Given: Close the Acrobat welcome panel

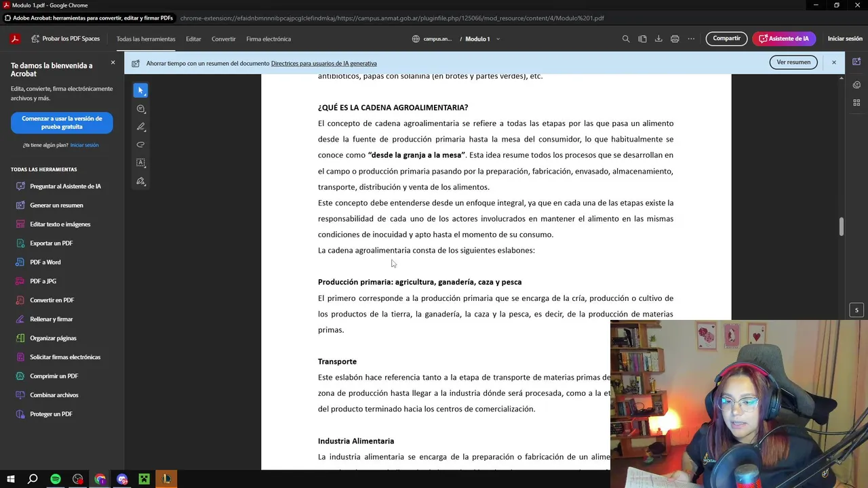Looking at the screenshot, I should pyautogui.click(x=113, y=62).
